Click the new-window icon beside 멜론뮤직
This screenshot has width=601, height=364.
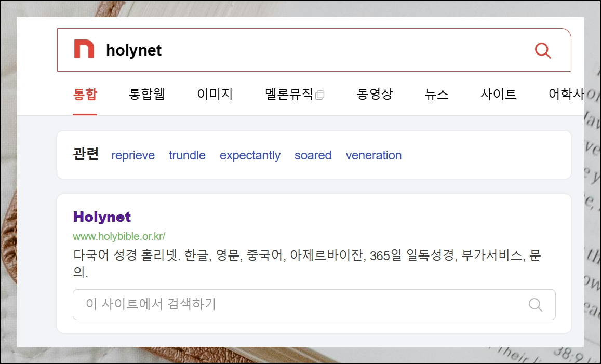(x=319, y=95)
